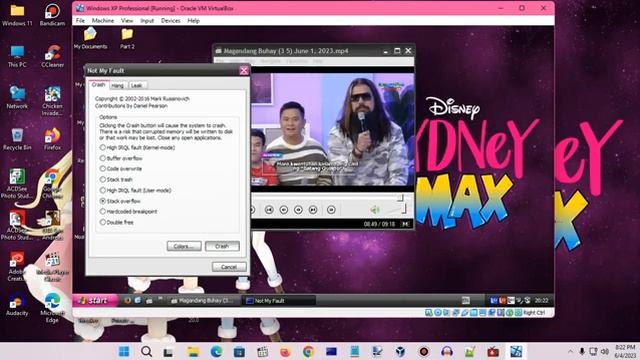640x360 pixels.
Task: Open File Explorer from Windows taskbar
Action: click(193, 351)
